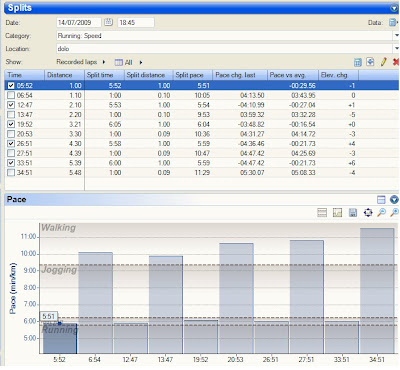
Task: Select the 26:51 bar in pace chart
Action: [272, 338]
